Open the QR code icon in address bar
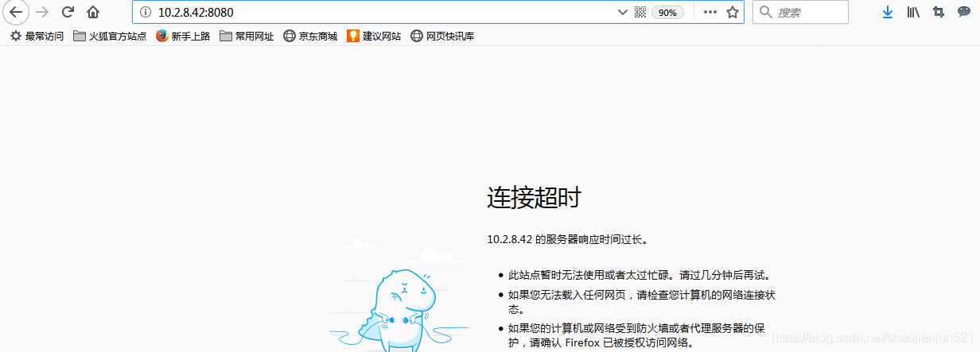This screenshot has width=980, height=352. click(x=640, y=13)
